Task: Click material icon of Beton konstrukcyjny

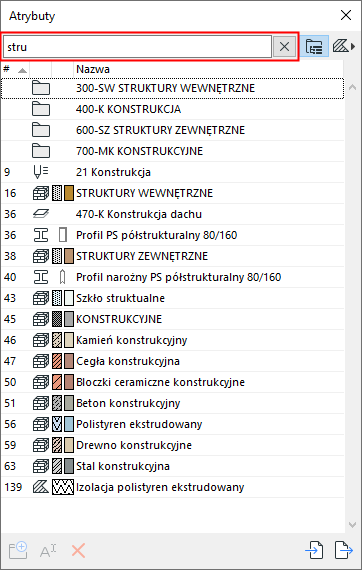Action: tap(41, 403)
